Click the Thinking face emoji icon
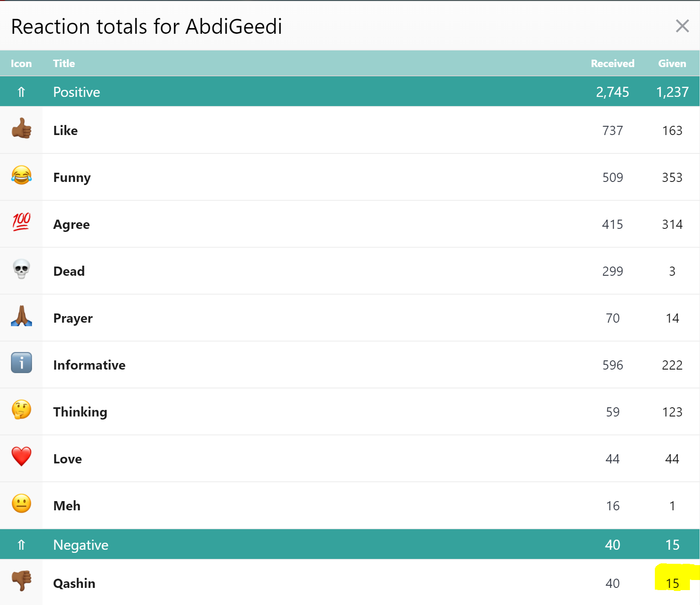This screenshot has height=605, width=700. tap(21, 410)
